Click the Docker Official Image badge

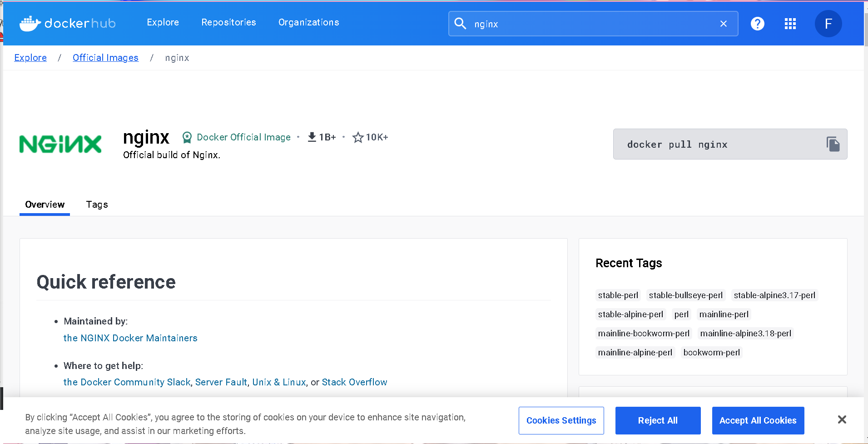click(237, 137)
